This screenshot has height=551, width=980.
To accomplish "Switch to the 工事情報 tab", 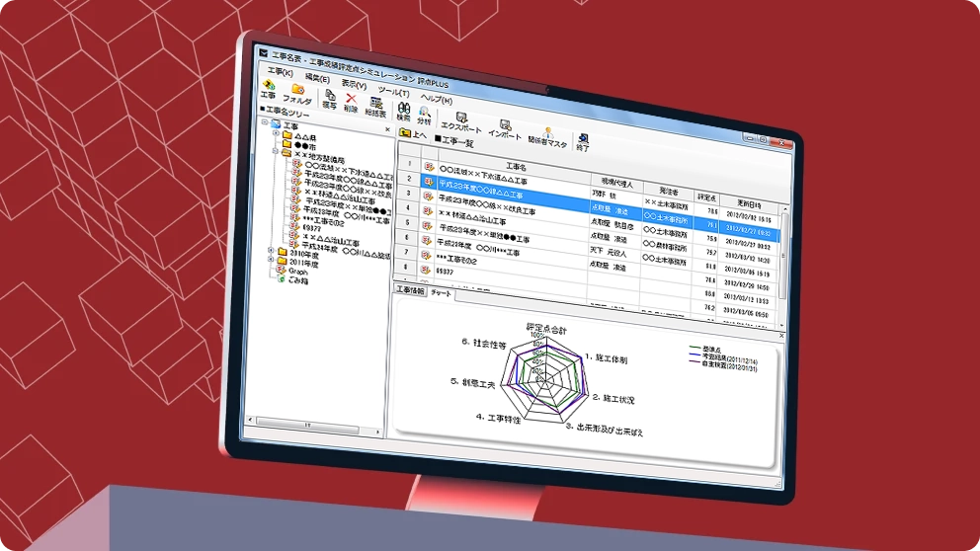I will pos(409,290).
